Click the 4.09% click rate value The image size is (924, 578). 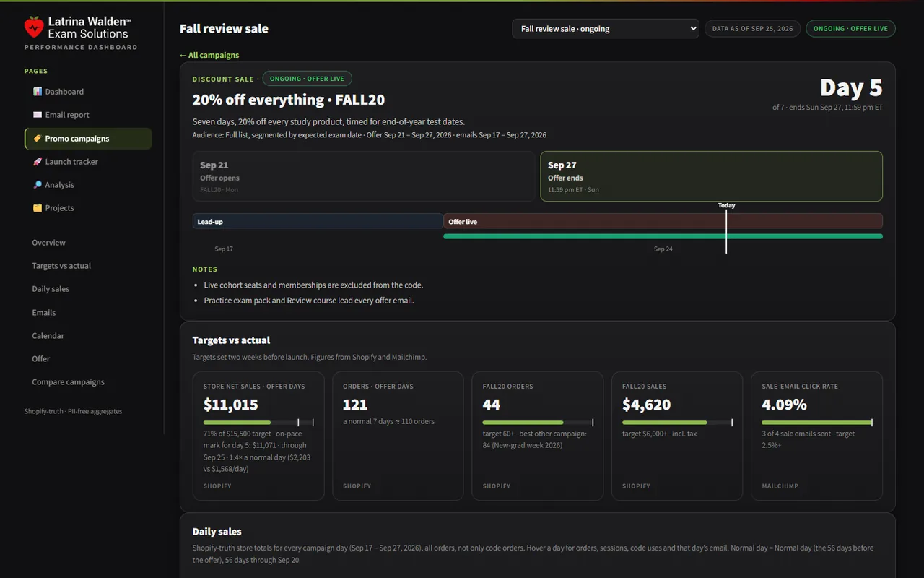tap(785, 405)
